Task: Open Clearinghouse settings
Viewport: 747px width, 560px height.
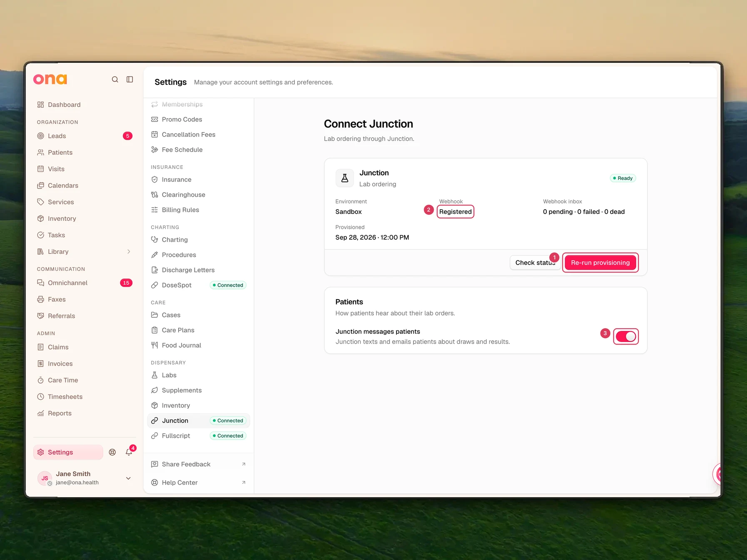Action: pos(199,195)
